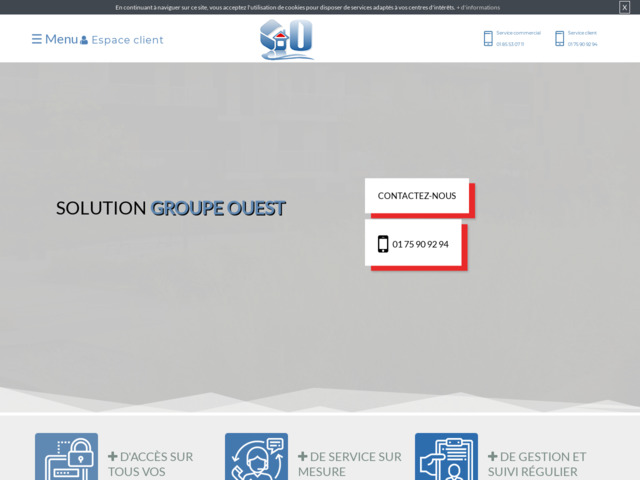
Task: Close the cookie notice banner
Action: pos(624,7)
